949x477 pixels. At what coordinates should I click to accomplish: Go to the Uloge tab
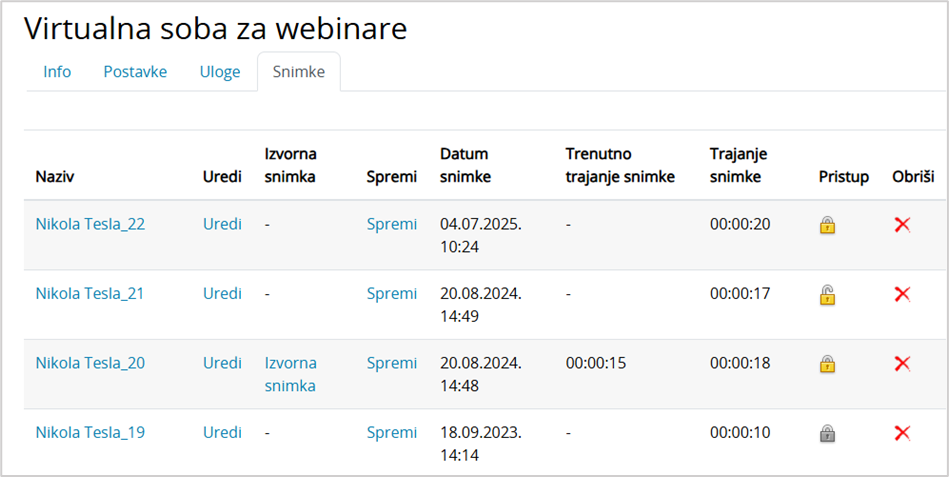coord(220,71)
